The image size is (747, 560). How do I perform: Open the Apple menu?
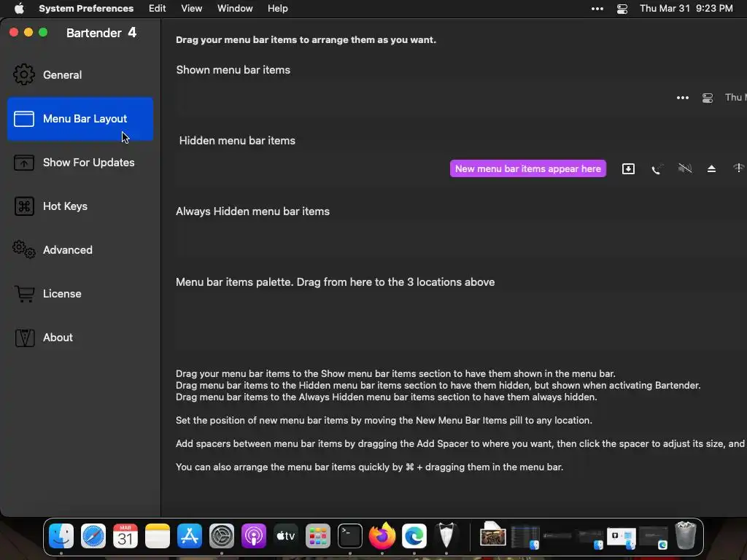pyautogui.click(x=19, y=9)
